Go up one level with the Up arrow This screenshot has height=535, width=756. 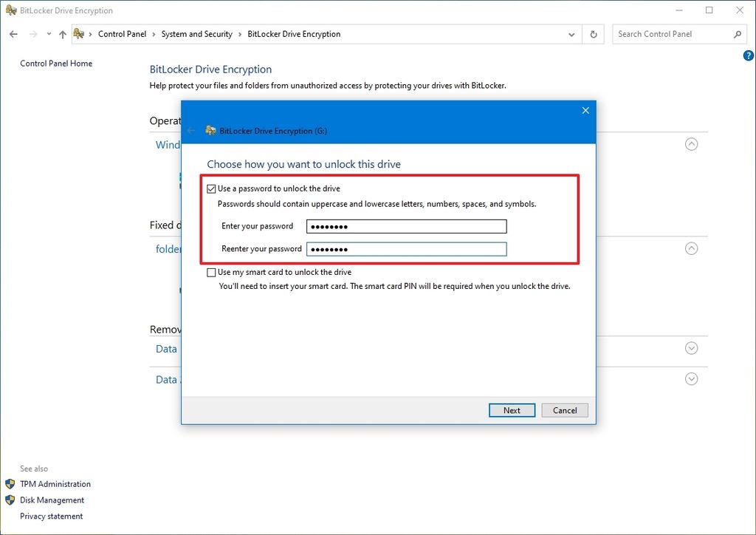tap(63, 34)
